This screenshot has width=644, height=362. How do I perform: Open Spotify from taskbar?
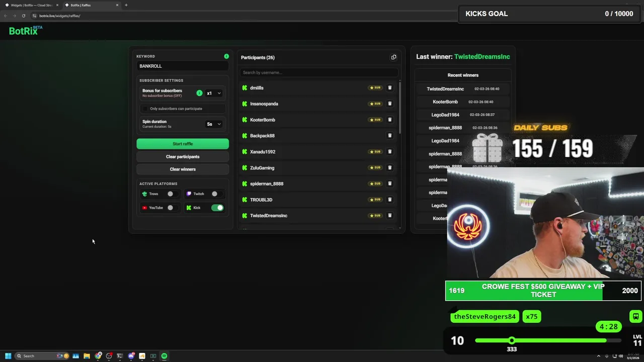click(x=164, y=356)
